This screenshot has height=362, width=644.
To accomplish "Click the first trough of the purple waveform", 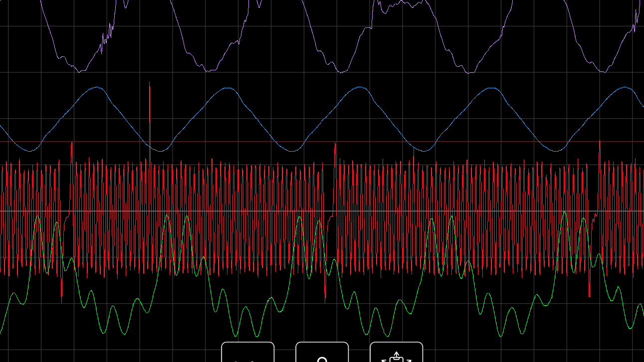I will tap(80, 71).
